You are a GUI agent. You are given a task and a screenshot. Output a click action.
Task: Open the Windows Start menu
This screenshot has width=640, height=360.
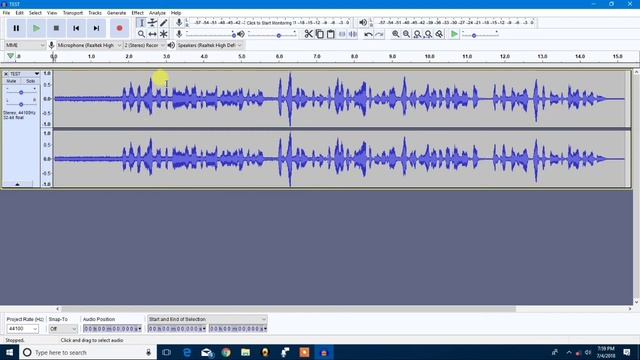(x=9, y=352)
